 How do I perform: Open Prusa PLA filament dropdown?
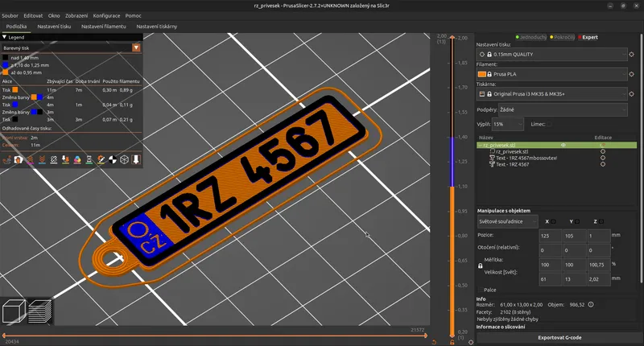point(551,74)
